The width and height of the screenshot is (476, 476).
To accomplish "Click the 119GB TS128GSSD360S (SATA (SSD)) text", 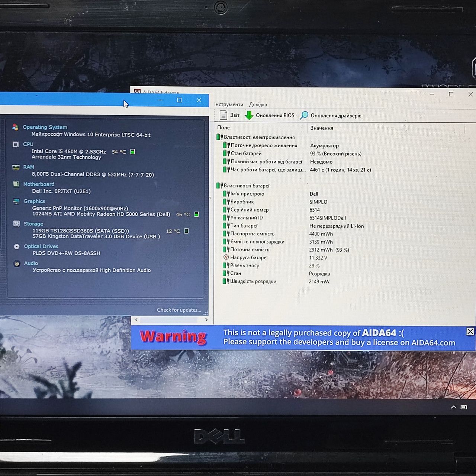I will point(81,231).
